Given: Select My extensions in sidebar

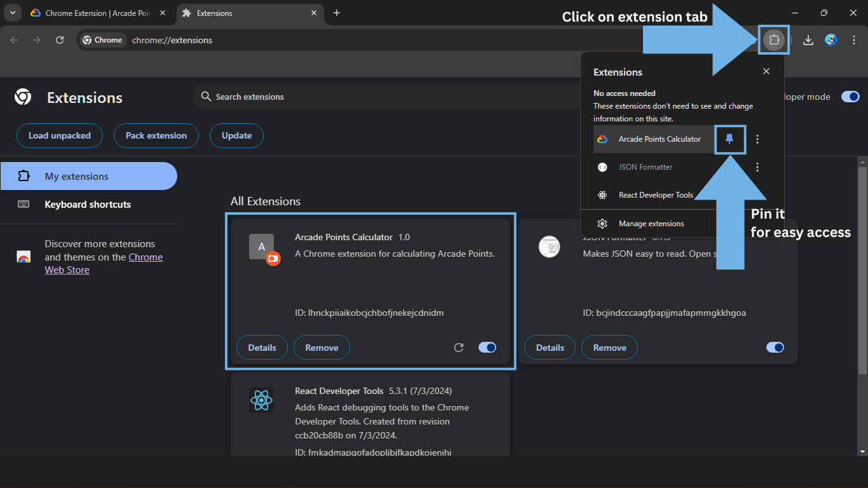Looking at the screenshot, I should (89, 176).
